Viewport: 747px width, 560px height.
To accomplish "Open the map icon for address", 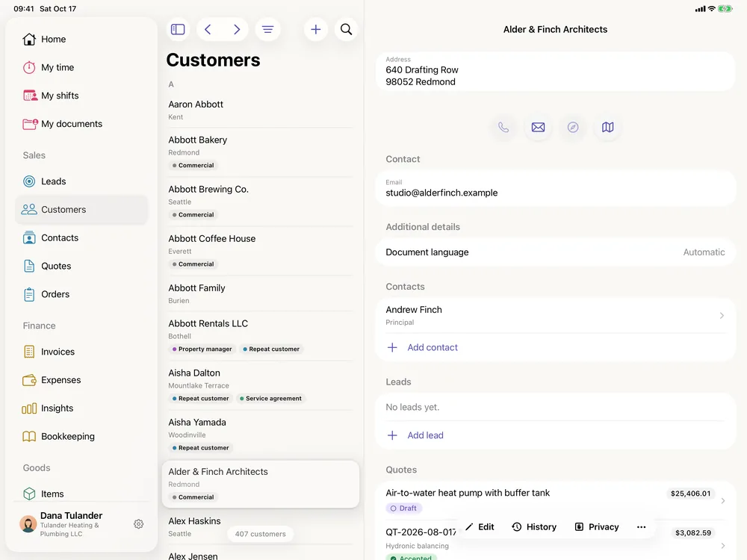I will point(608,127).
